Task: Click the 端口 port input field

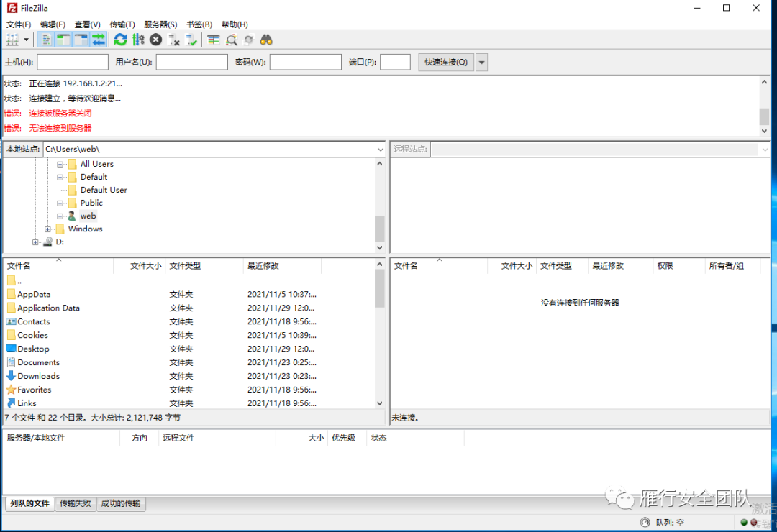Action: click(x=395, y=62)
